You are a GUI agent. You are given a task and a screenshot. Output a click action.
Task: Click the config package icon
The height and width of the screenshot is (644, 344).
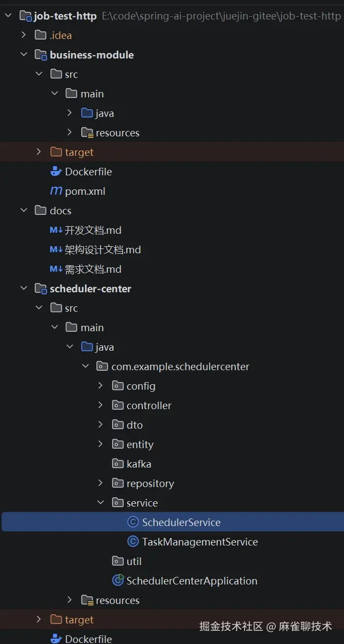(117, 386)
